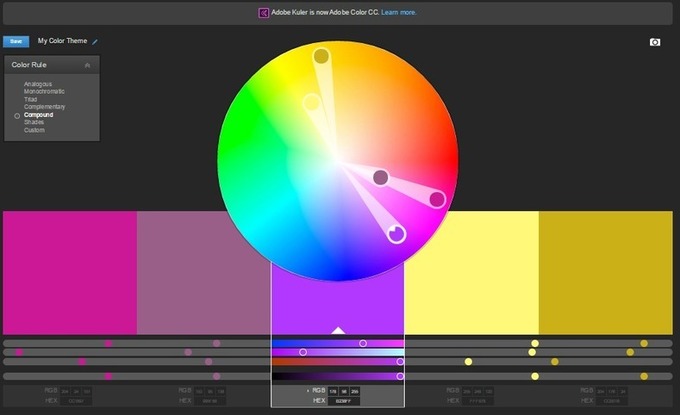Select the Shades color rule
The height and width of the screenshot is (415, 680).
[34, 122]
